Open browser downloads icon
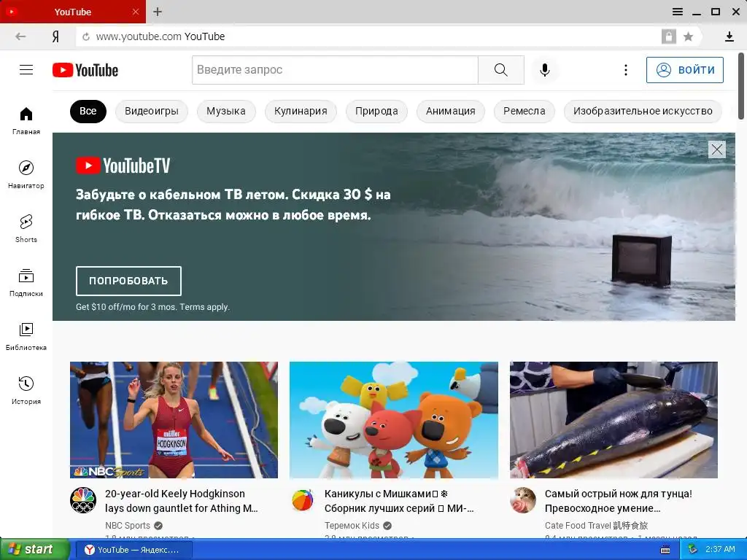The height and width of the screenshot is (560, 747). click(x=729, y=36)
